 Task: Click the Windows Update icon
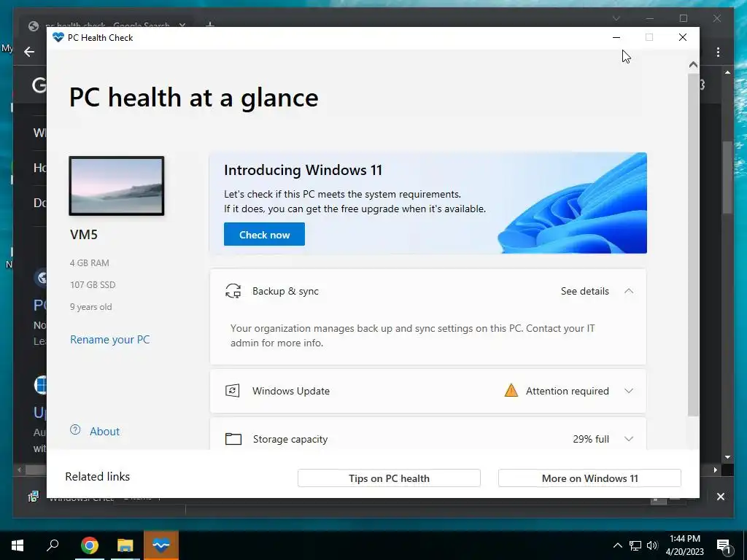[x=233, y=391]
